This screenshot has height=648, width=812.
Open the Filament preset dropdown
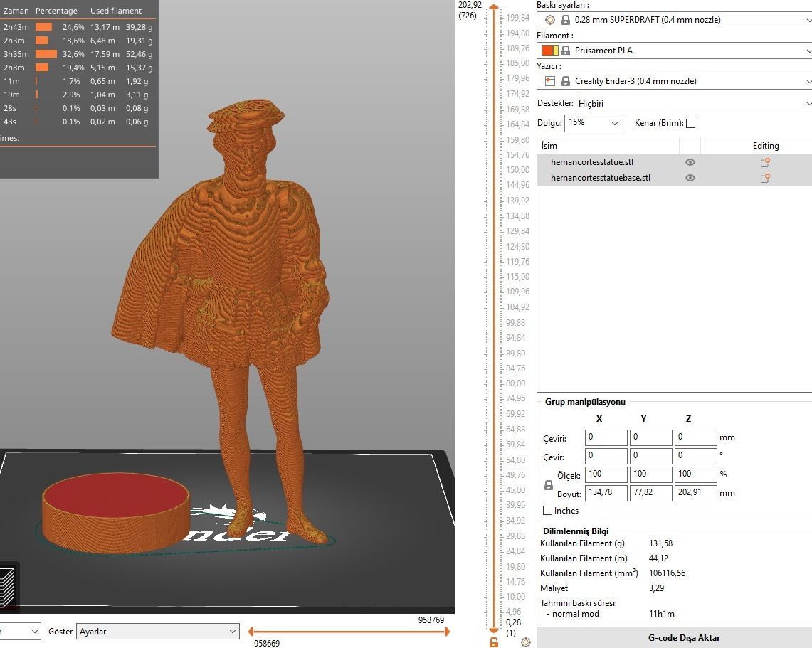(674, 51)
